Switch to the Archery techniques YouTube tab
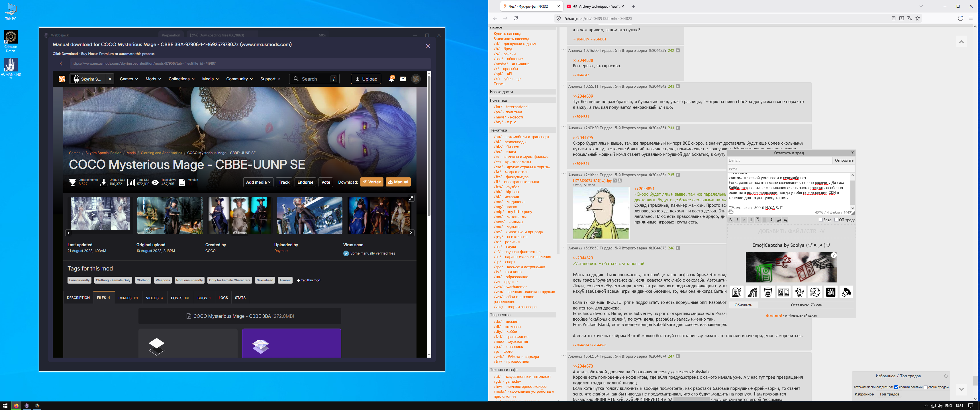This screenshot has width=980, height=410. (595, 7)
